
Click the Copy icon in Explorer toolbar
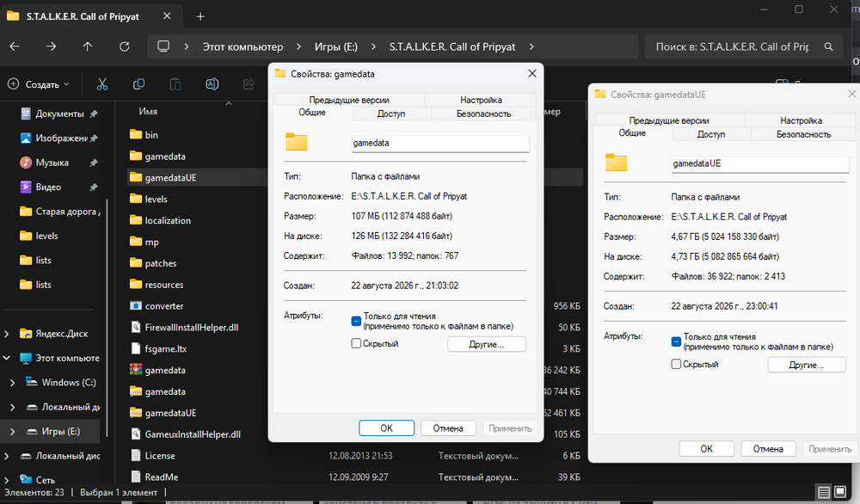point(138,84)
